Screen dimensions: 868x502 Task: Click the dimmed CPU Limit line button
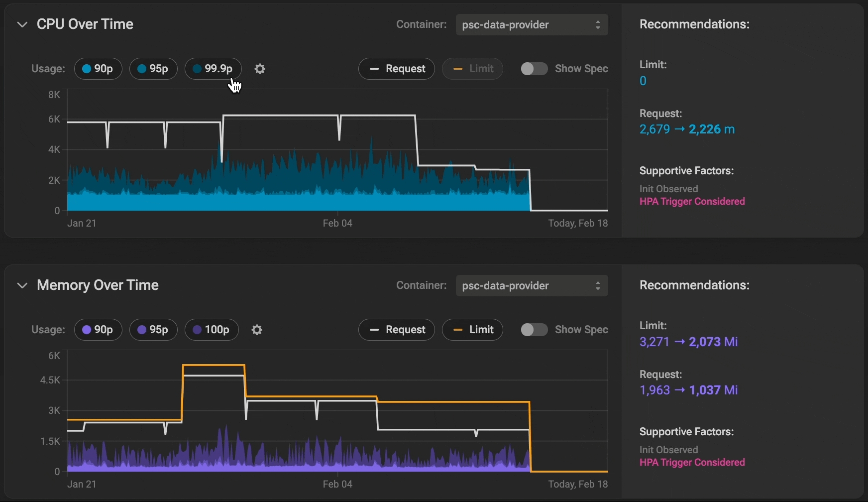click(x=472, y=69)
